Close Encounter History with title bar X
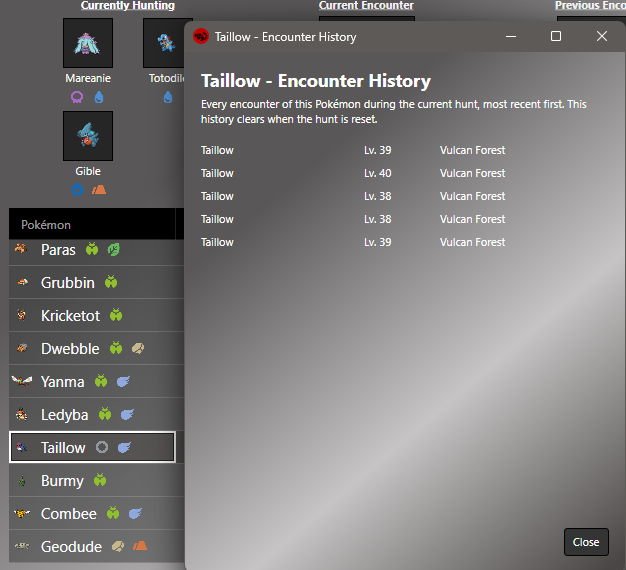The image size is (626, 570). (602, 36)
